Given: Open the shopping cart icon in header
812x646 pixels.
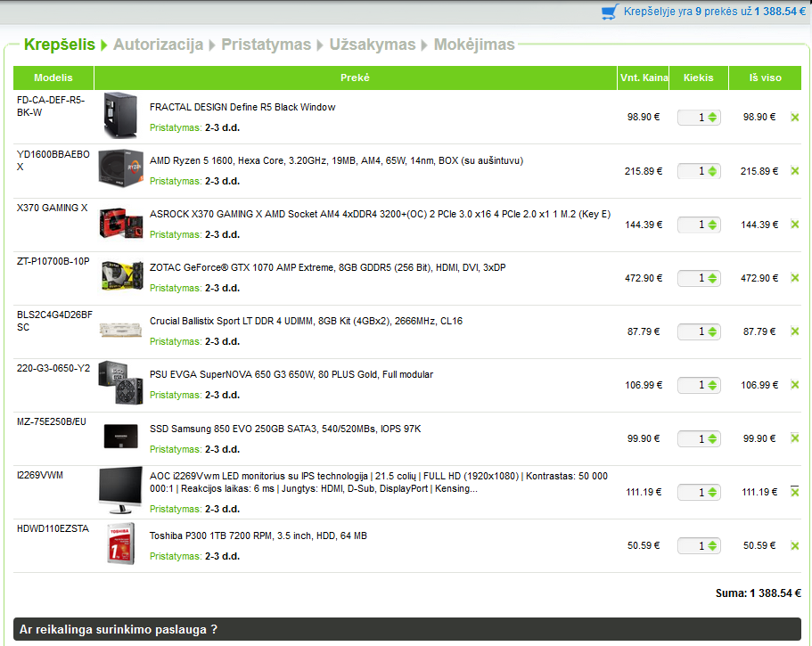Looking at the screenshot, I should pyautogui.click(x=610, y=12).
